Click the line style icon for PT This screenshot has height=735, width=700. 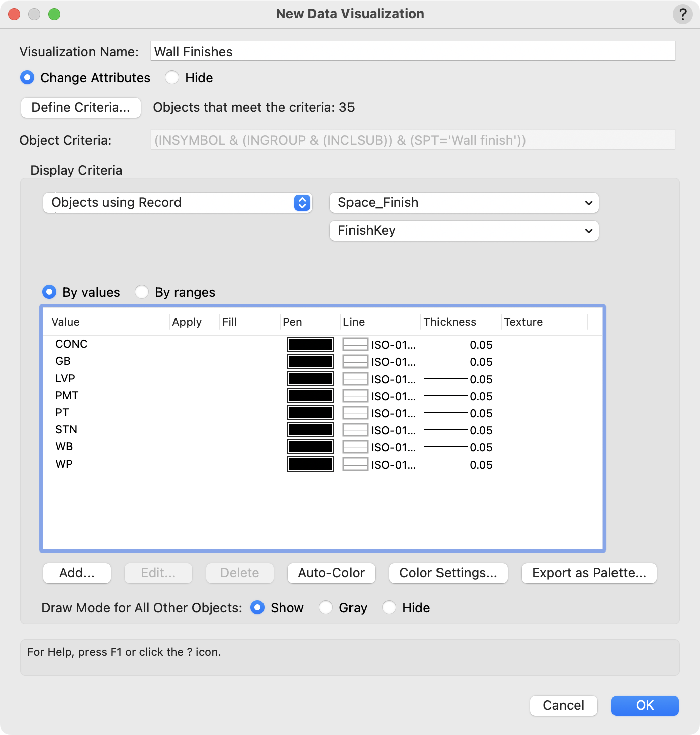[x=355, y=413]
